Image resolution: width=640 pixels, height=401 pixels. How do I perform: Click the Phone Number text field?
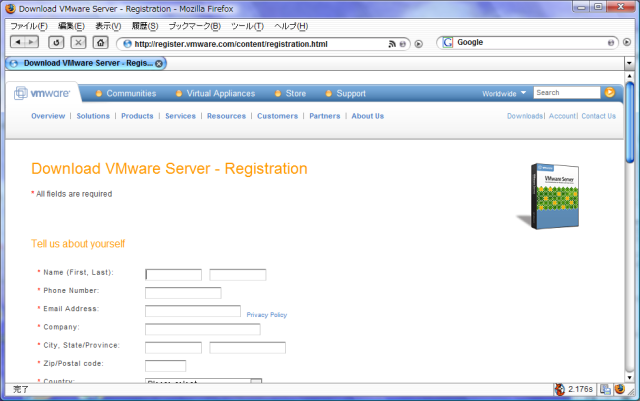(x=182, y=293)
